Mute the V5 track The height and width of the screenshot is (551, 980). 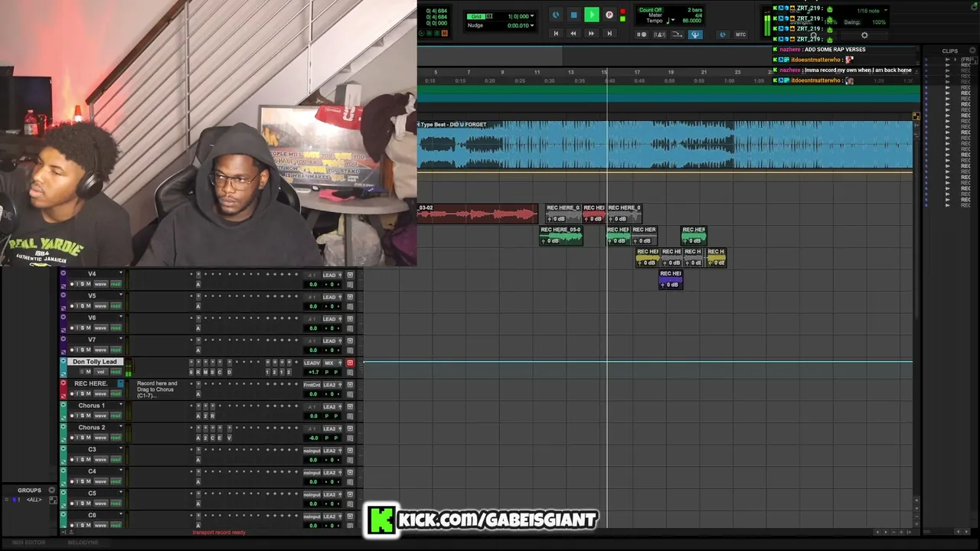[x=88, y=306]
